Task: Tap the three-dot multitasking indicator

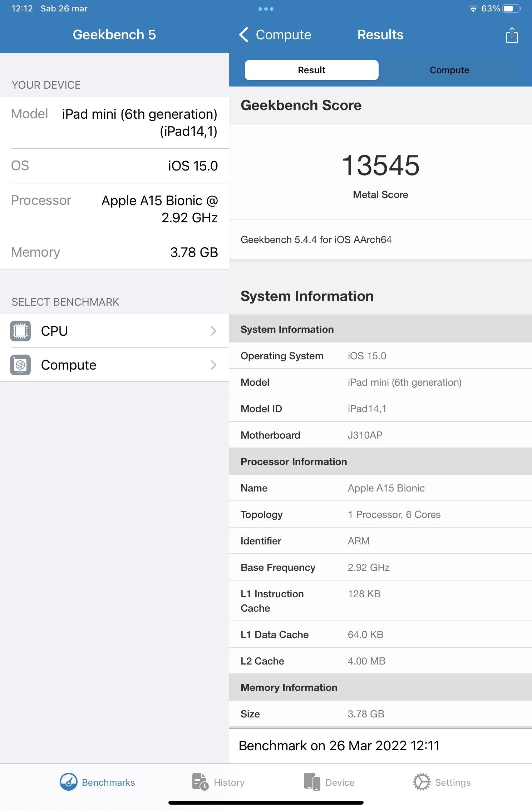Action: point(266,9)
